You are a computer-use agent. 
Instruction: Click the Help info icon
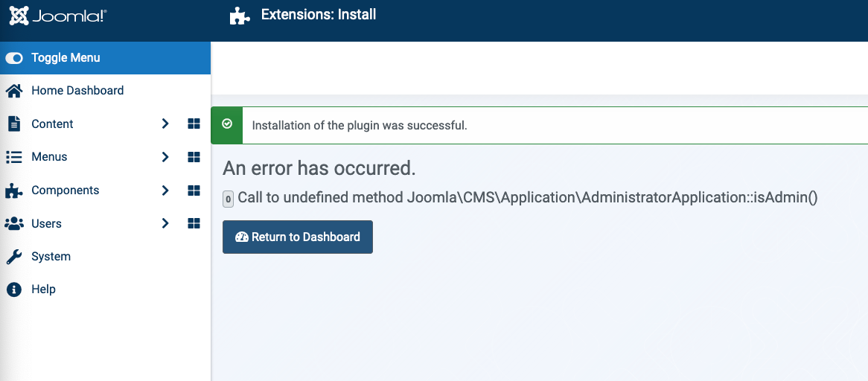tap(13, 289)
